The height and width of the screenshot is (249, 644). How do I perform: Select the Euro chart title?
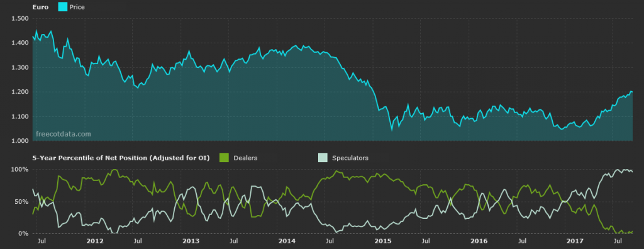tap(41, 7)
